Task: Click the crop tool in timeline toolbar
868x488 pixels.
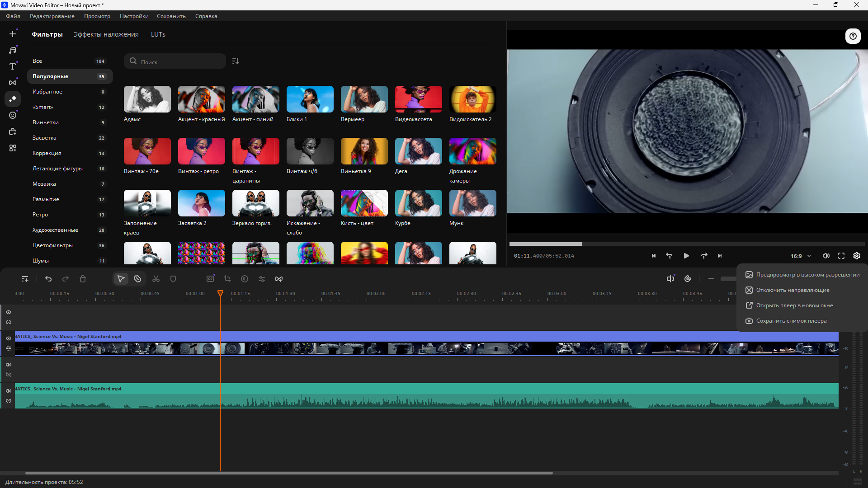Action: [227, 279]
